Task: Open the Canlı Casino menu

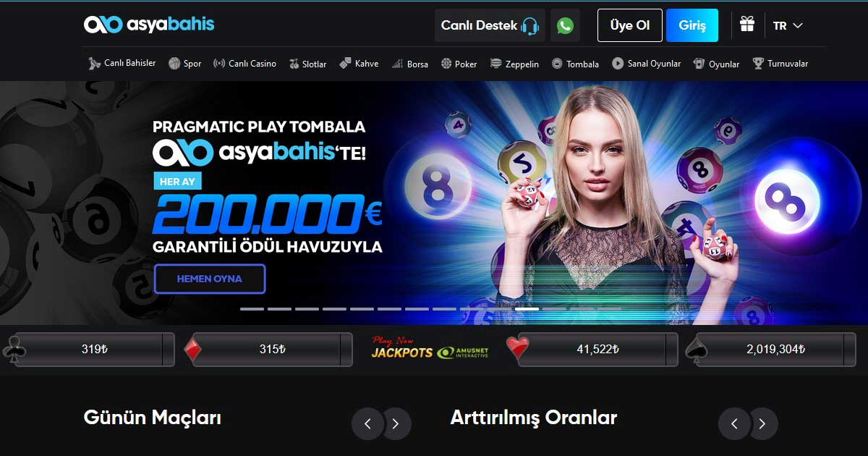Action: pos(244,64)
